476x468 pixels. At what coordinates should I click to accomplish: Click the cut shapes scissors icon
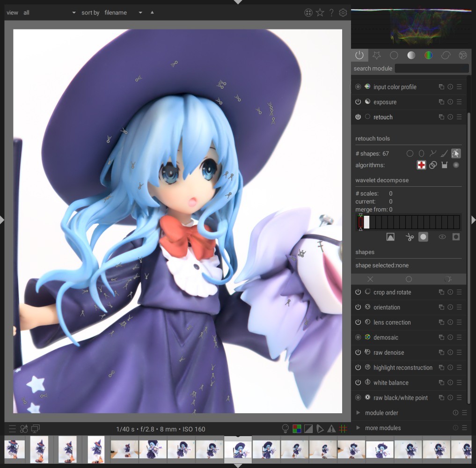(410, 237)
